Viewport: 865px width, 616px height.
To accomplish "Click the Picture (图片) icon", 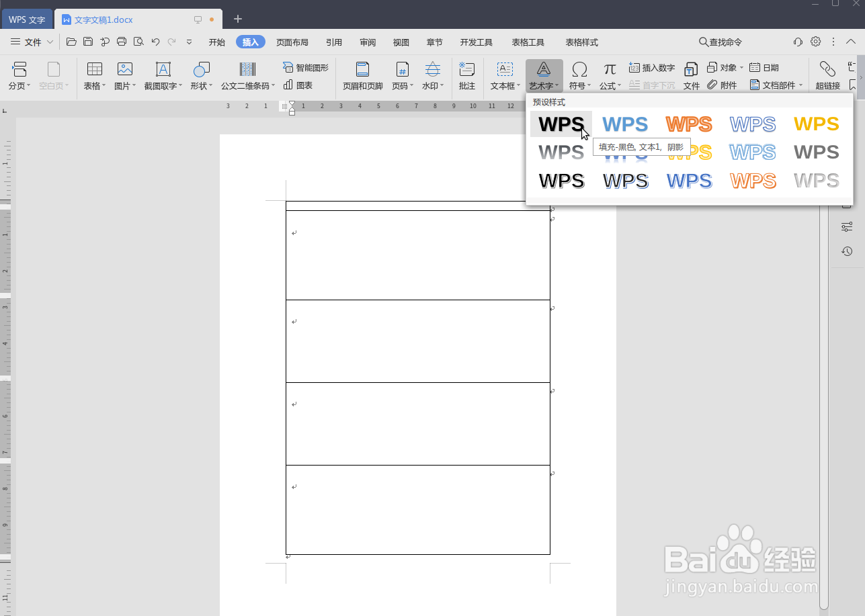I will point(124,69).
